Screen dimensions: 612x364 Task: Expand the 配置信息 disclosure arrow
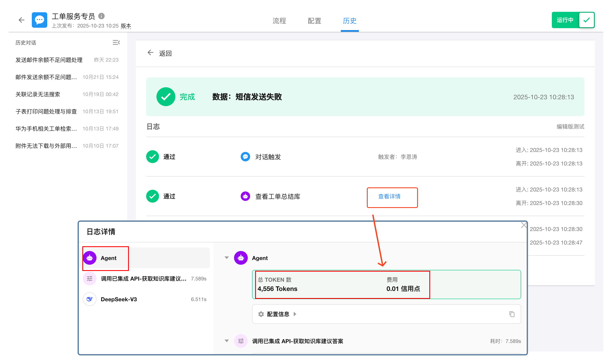[295, 314]
